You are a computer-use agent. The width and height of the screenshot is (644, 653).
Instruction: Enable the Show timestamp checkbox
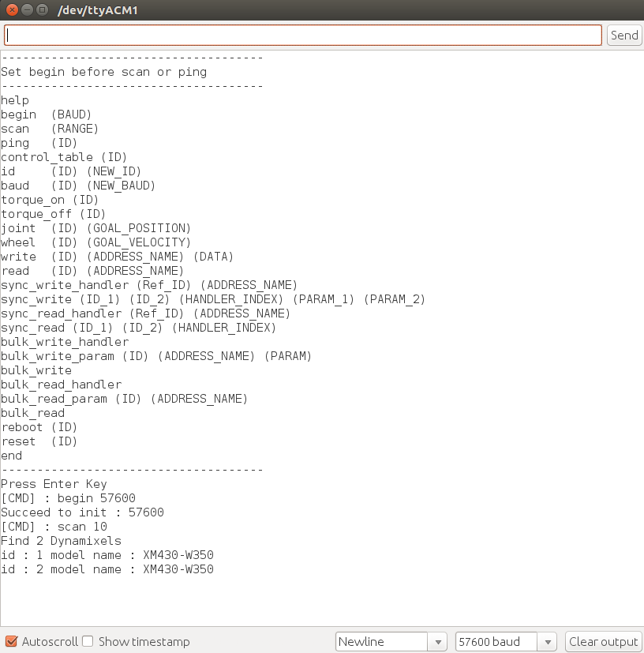(x=88, y=642)
